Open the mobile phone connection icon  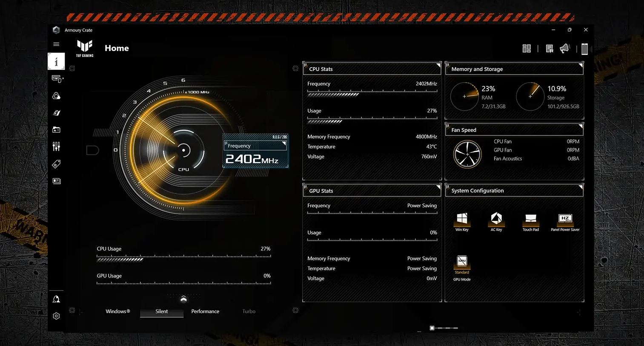[584, 49]
